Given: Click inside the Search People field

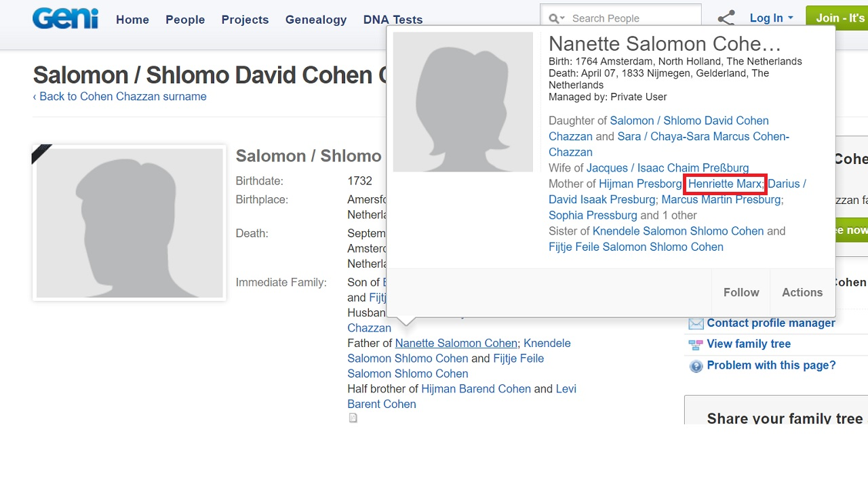Looking at the screenshot, I should tap(631, 18).
